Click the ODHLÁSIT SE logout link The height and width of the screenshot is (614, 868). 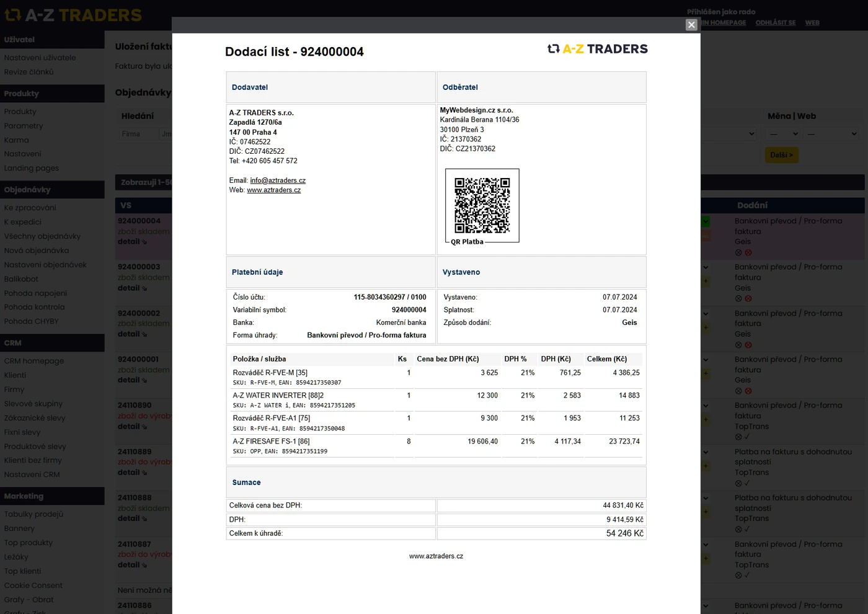775,23
